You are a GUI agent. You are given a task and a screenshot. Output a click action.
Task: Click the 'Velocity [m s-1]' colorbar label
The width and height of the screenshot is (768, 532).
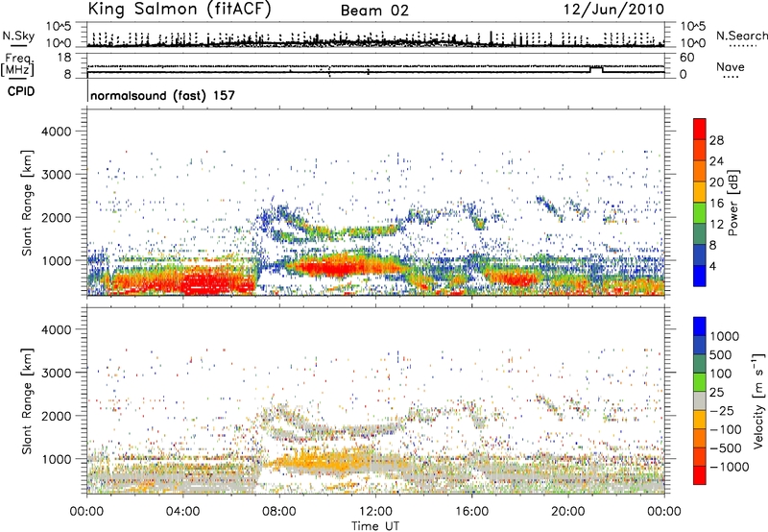758,400
